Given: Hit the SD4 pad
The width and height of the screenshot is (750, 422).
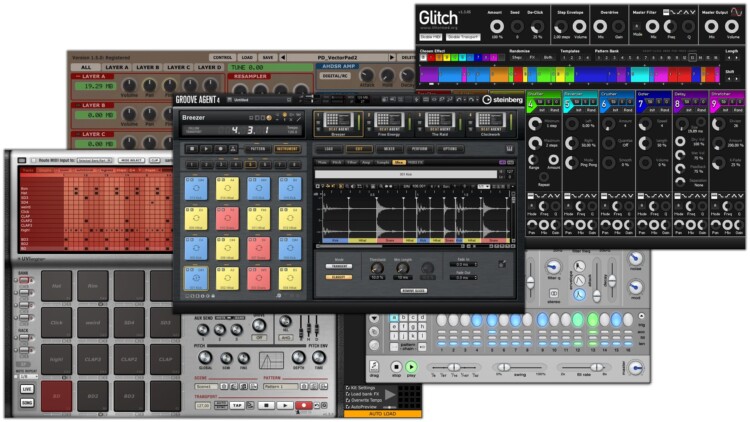Looking at the screenshot, I should (129, 322).
